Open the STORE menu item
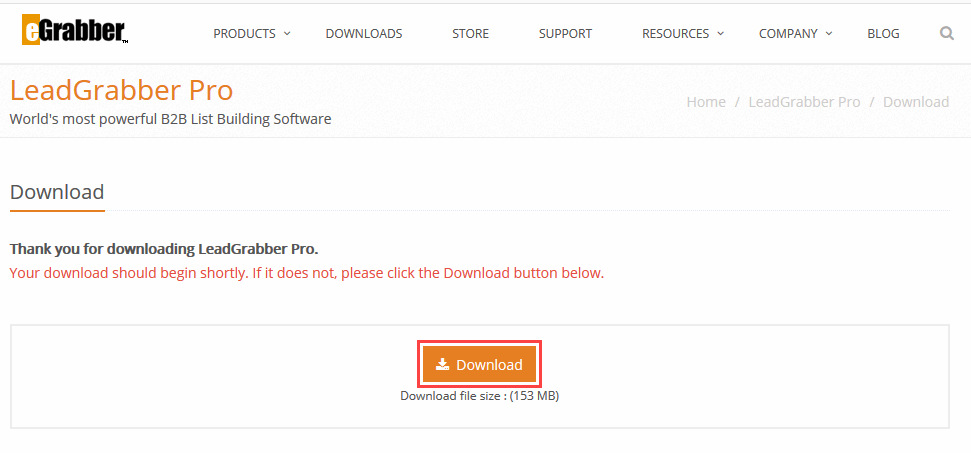 pos(471,34)
